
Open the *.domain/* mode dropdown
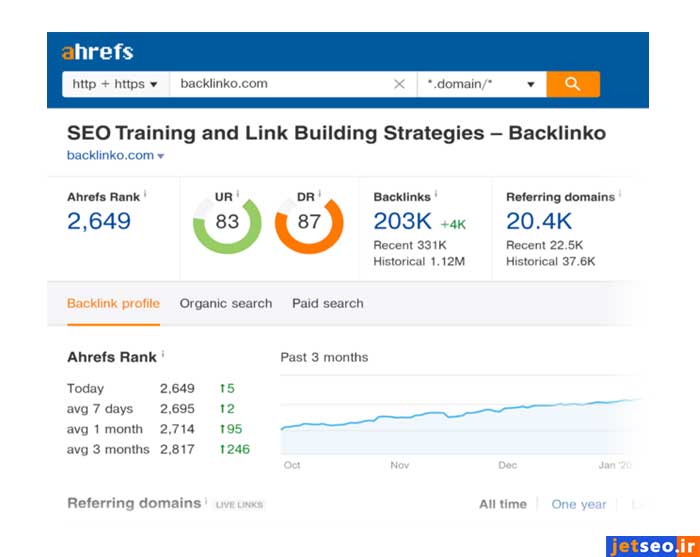(481, 84)
